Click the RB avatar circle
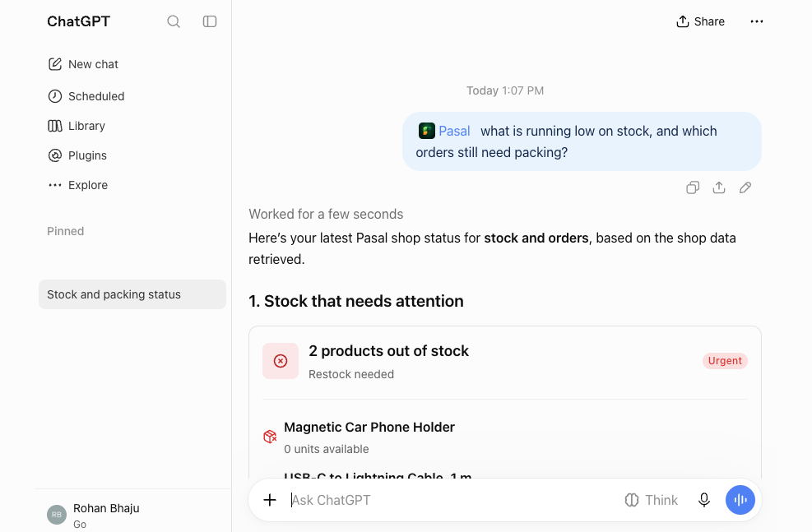 pyautogui.click(x=57, y=515)
